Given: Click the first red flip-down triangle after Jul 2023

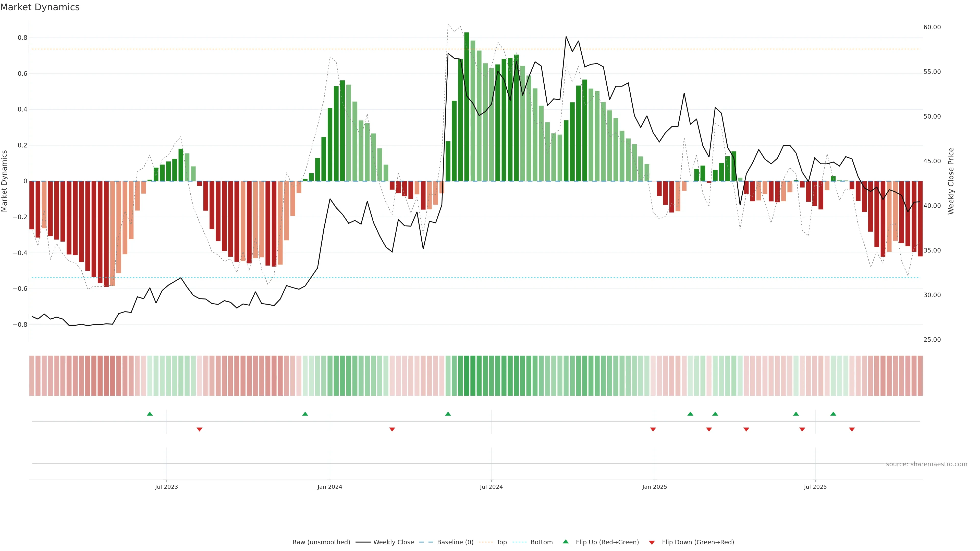Looking at the screenshot, I should point(199,429).
